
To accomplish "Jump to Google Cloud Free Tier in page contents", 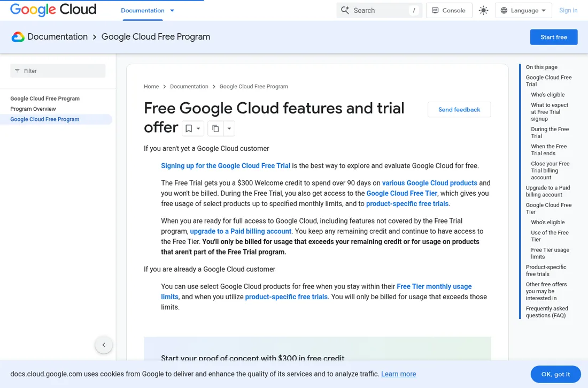I will (548, 209).
